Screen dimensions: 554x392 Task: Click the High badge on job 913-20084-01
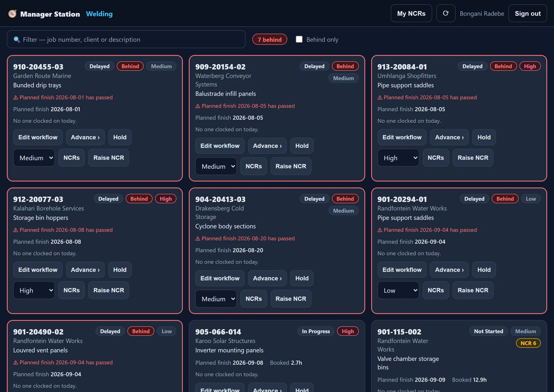[530, 66]
